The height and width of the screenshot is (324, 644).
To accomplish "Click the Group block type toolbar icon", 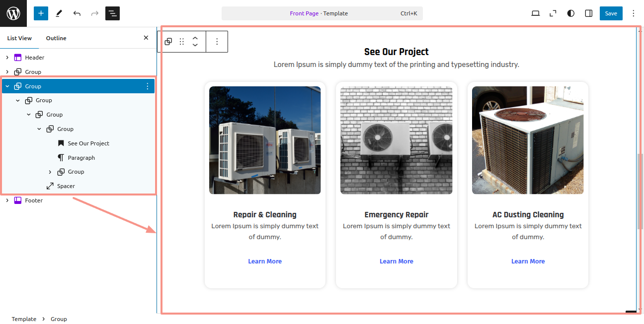I will pos(168,42).
